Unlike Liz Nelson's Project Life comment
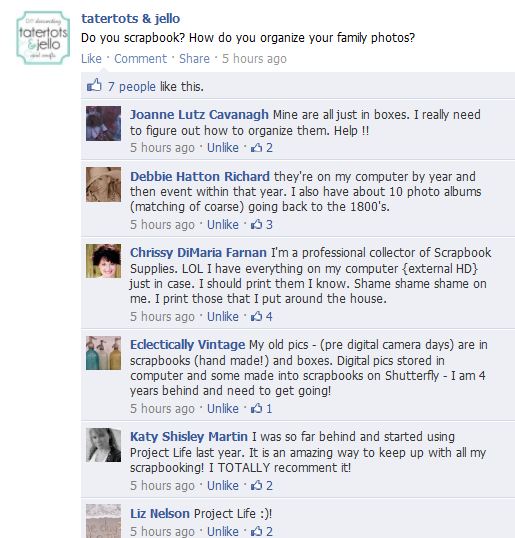Viewport: 515px width, 538px height. coord(223,531)
